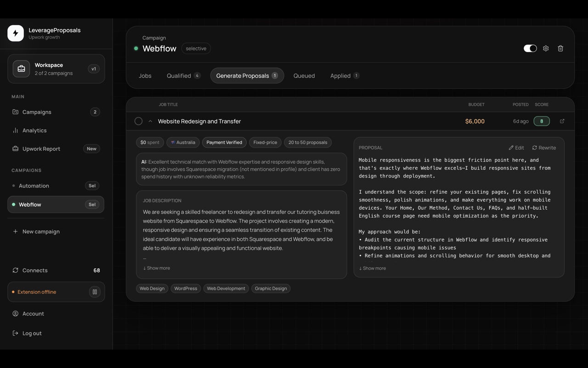Screen dimensions: 588x368
Task: Switch to the Queued tab
Action: [304, 75]
